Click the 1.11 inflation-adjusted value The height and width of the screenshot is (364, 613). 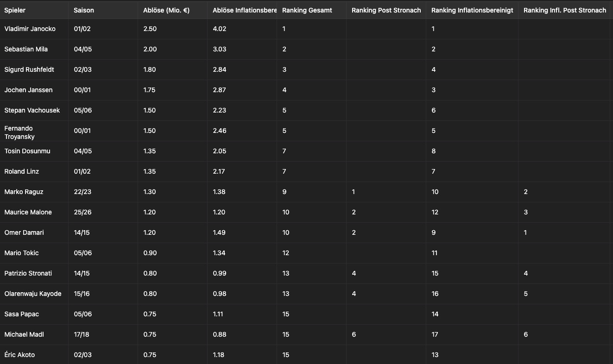pos(217,314)
